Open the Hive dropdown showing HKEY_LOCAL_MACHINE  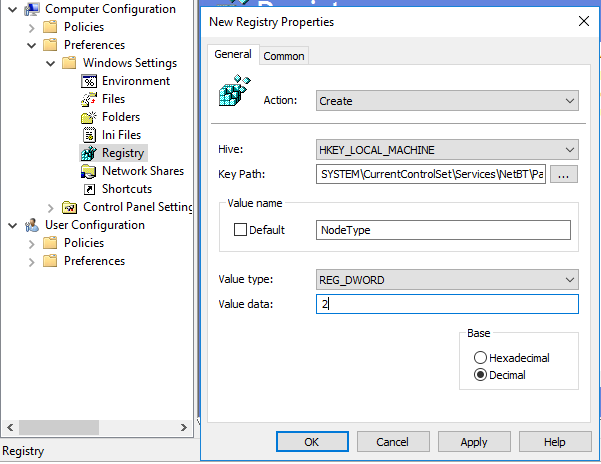(447, 150)
